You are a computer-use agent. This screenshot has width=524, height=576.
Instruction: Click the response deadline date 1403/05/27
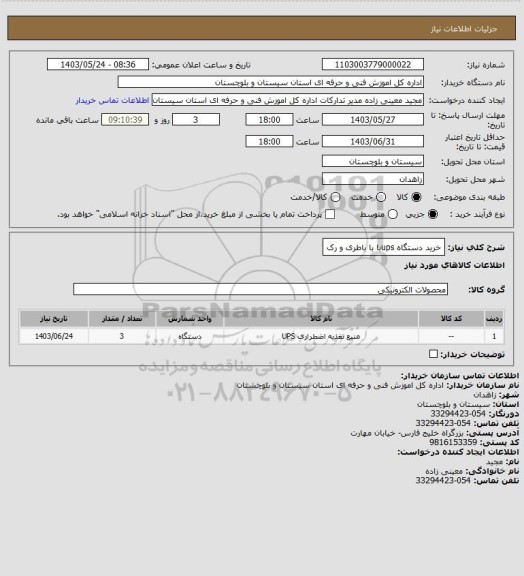point(373,120)
